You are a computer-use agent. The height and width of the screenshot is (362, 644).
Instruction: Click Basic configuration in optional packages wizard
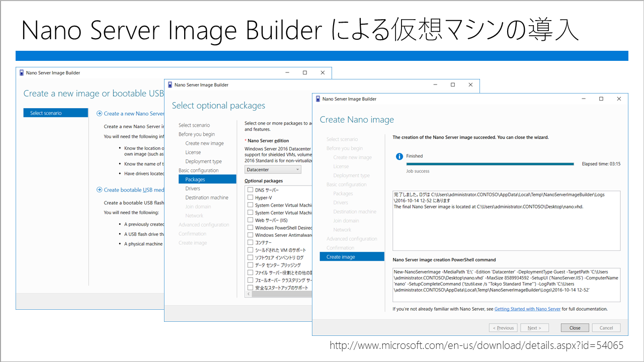click(199, 170)
